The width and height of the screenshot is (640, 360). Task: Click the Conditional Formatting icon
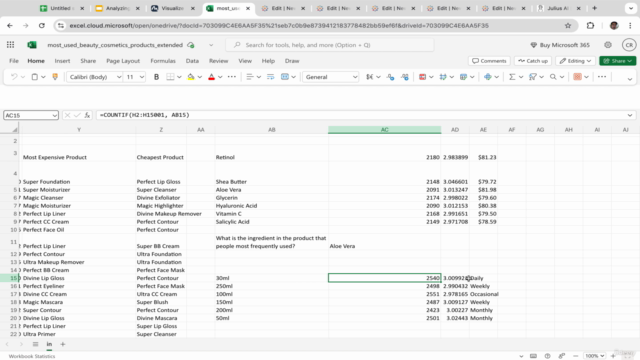point(422,77)
